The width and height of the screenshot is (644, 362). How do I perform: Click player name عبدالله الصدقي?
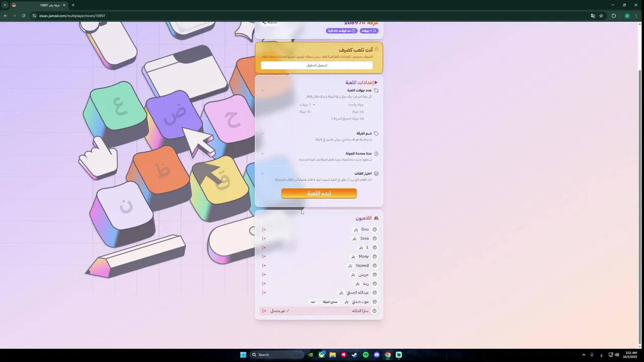point(358,293)
